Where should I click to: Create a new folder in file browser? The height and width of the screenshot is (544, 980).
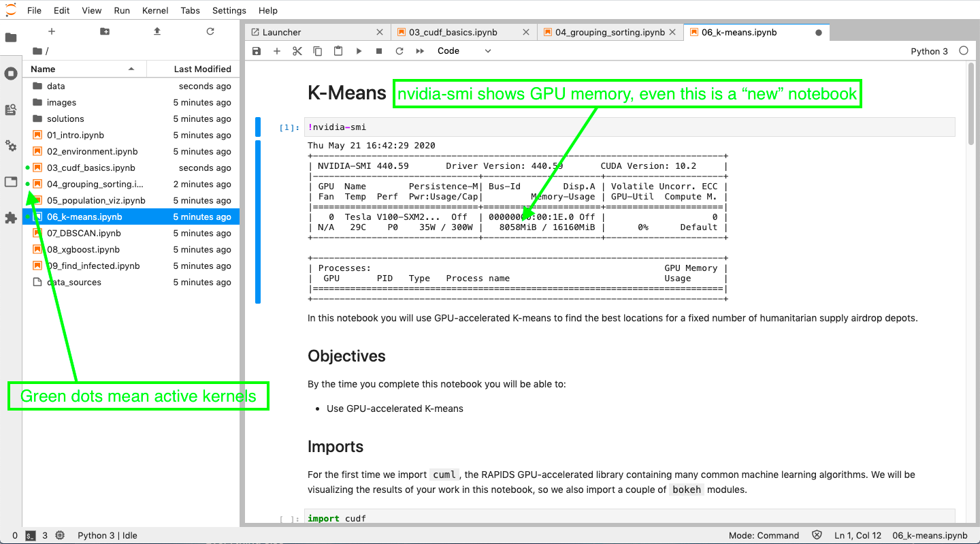pos(104,31)
